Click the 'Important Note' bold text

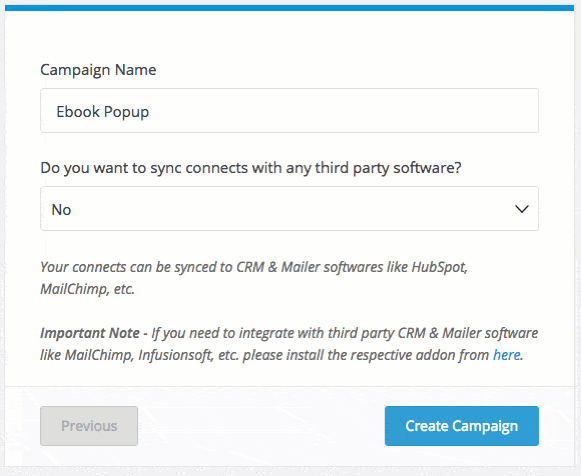pyautogui.click(x=90, y=333)
